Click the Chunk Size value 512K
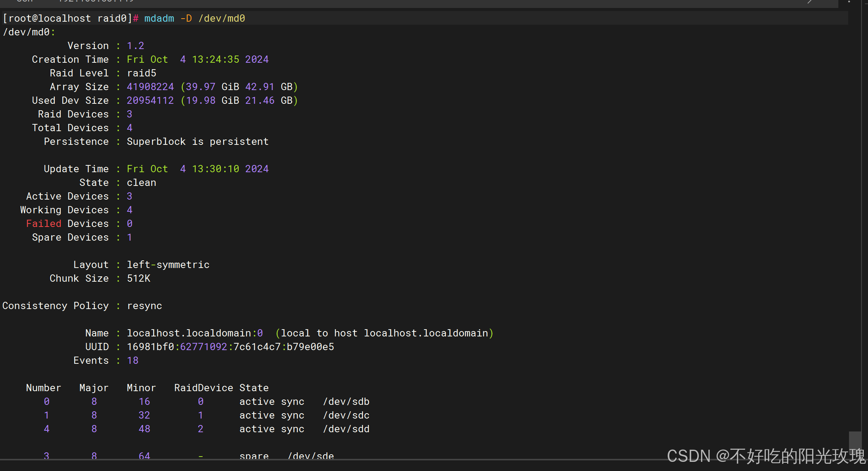This screenshot has width=868, height=471. [138, 278]
